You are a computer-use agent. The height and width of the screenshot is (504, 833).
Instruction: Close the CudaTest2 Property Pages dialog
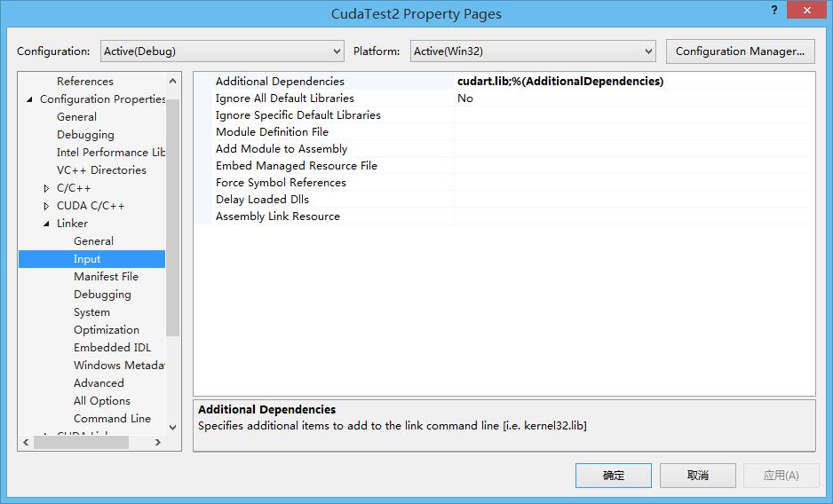coord(806,10)
